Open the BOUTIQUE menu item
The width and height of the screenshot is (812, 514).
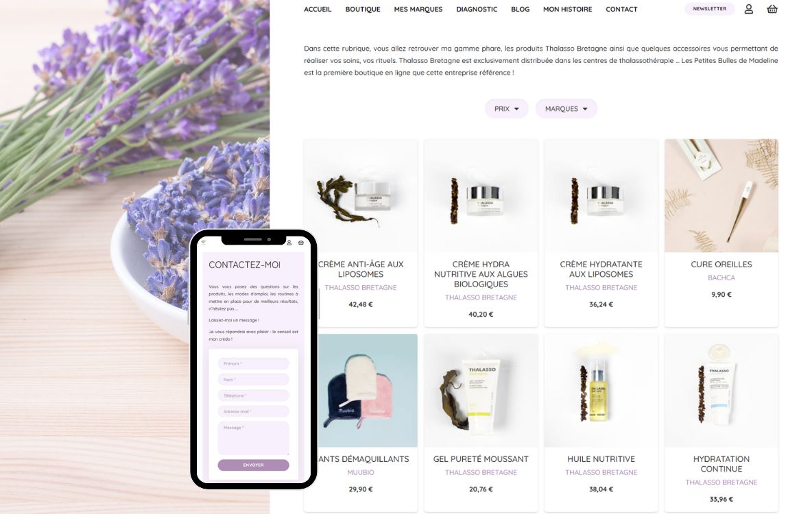[363, 10]
